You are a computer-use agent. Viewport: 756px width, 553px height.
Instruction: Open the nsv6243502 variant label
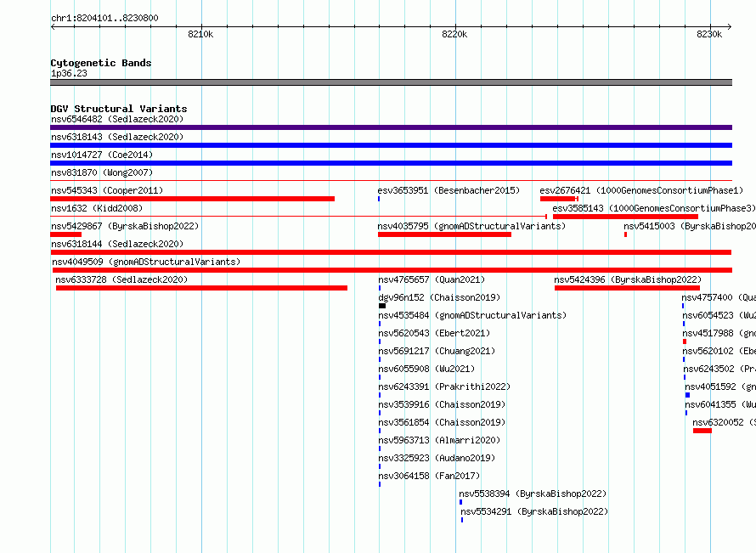[x=719, y=369]
